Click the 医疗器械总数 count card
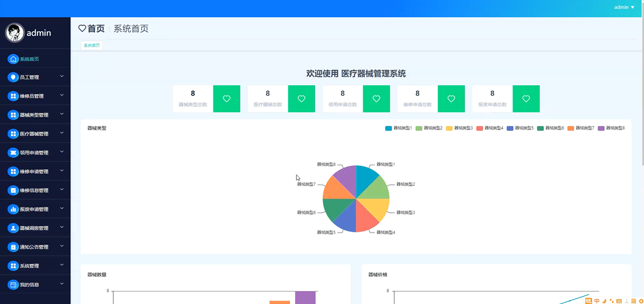 281,99
